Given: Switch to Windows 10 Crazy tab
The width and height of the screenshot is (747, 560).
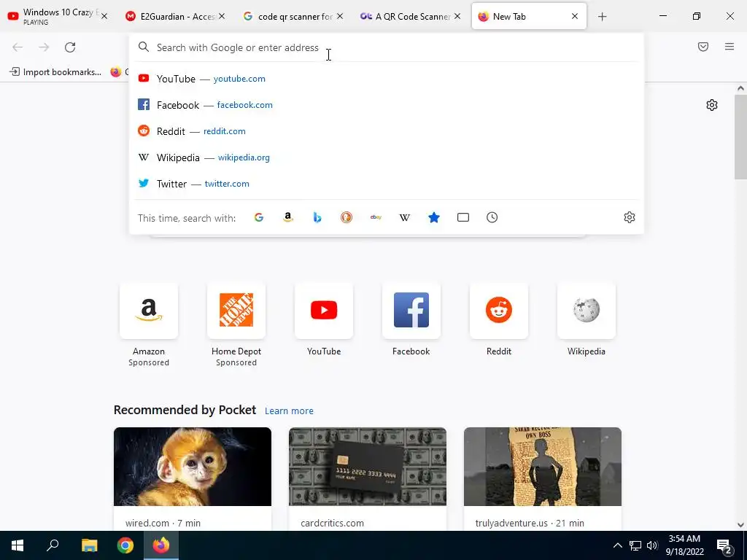Looking at the screenshot, I should pos(57,16).
